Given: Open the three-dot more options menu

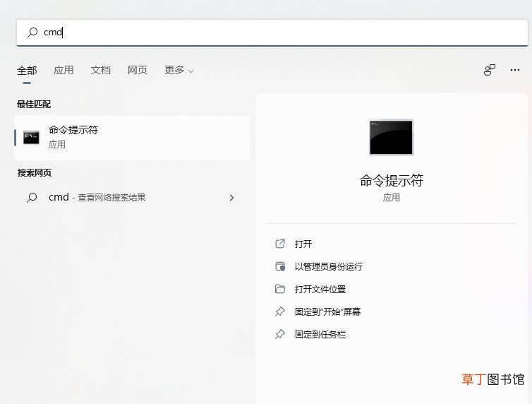Looking at the screenshot, I should tap(514, 70).
